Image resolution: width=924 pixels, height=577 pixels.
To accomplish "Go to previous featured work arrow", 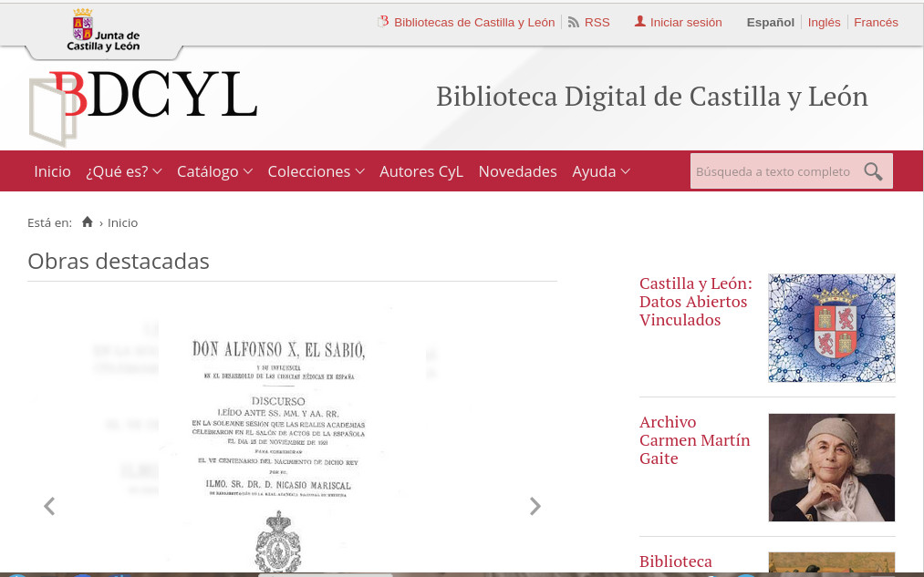I will tap(49, 507).
